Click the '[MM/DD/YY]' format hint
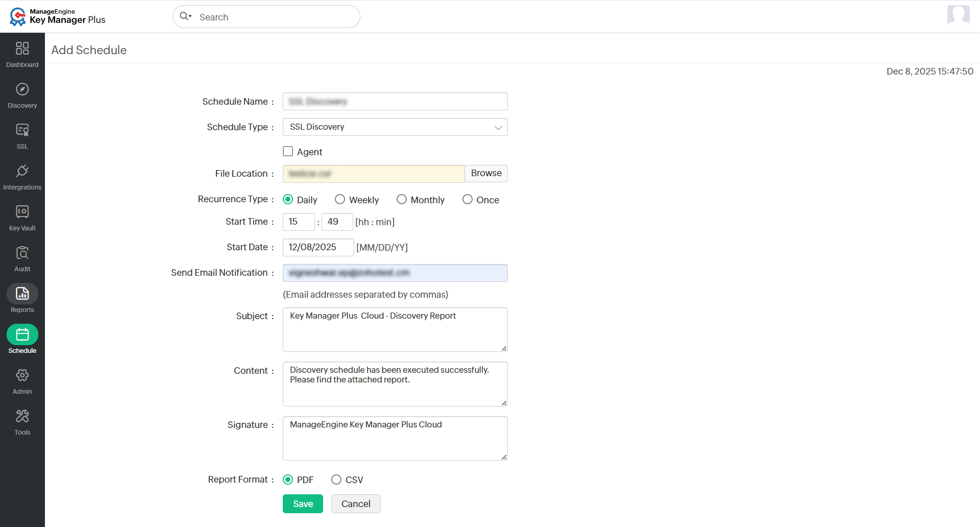This screenshot has height=527, width=980. click(382, 248)
